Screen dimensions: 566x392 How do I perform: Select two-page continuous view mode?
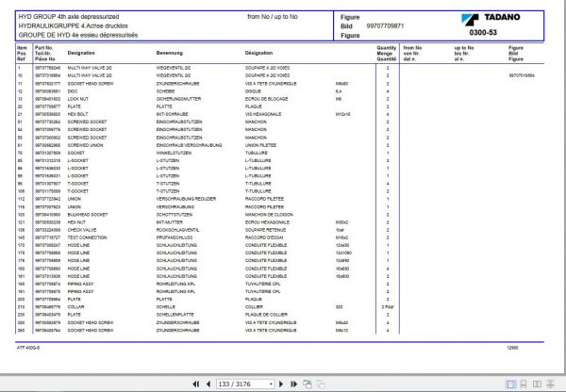pyautogui.click(x=551, y=384)
